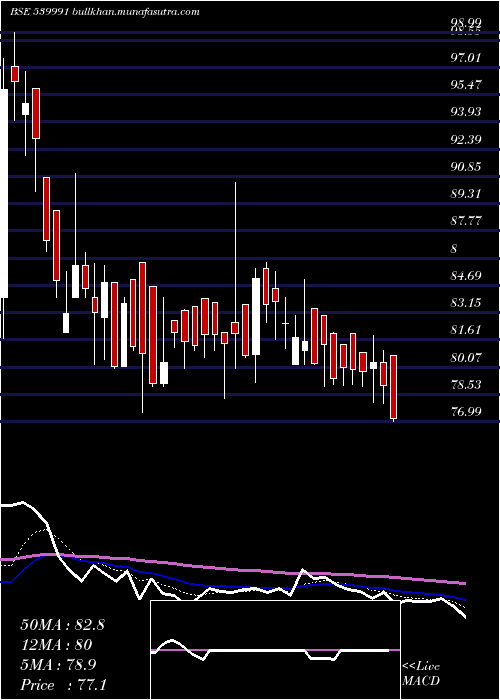Click the 97.01 price axis label
The image size is (500, 700).
coord(466,58)
